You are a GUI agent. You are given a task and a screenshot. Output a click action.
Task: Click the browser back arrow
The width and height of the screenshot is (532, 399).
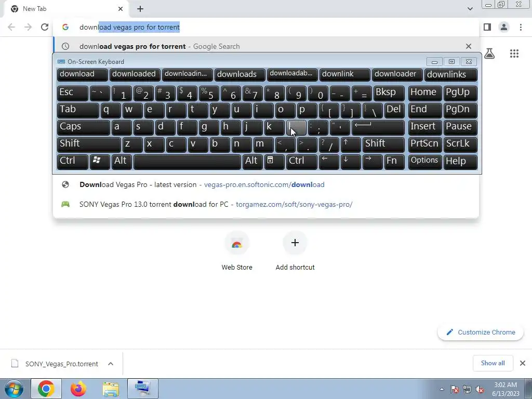(11, 27)
